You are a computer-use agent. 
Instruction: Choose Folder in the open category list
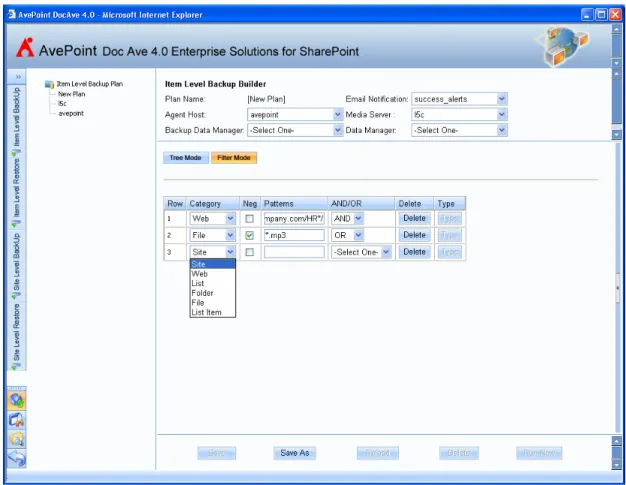pos(213,293)
